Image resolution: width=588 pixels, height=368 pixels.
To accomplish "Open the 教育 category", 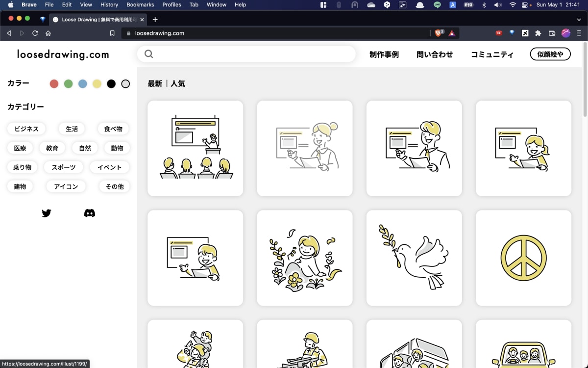I will pyautogui.click(x=52, y=148).
